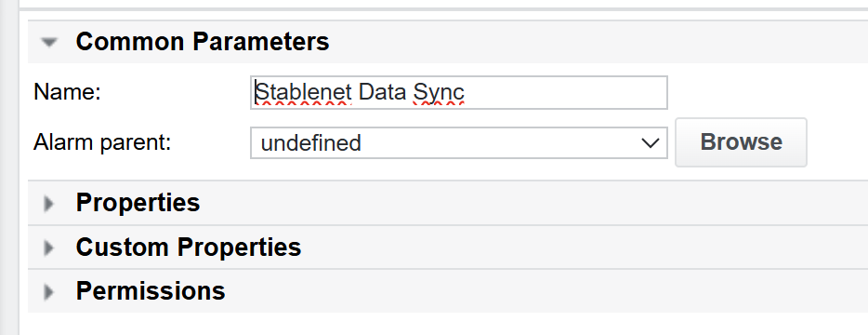Click the empty space after Sync in Name field

(565, 93)
